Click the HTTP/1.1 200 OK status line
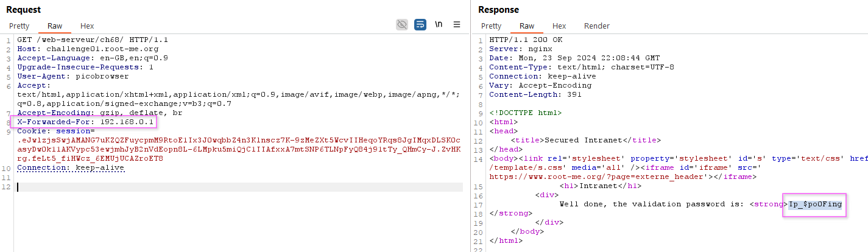The height and width of the screenshot is (252, 868). click(x=526, y=40)
